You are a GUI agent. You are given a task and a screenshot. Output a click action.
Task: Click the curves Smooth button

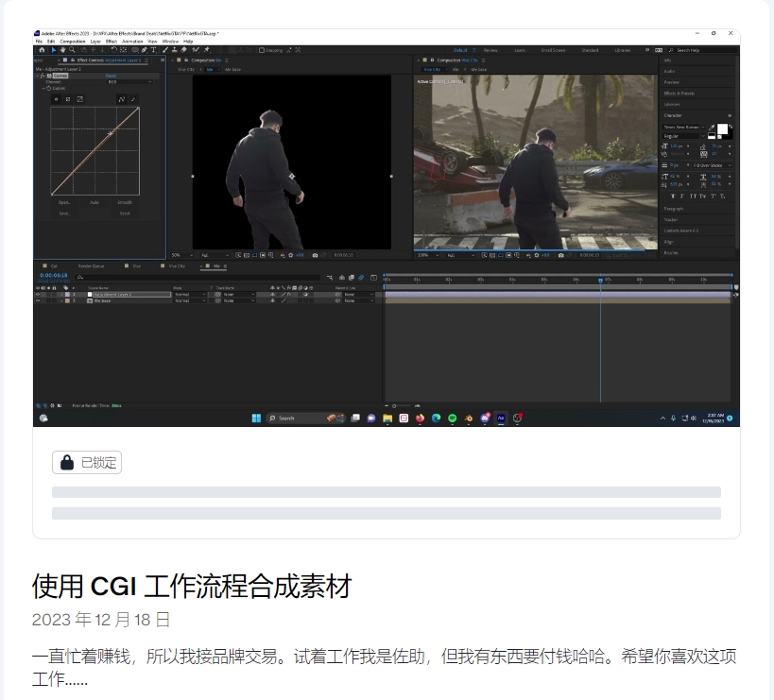[x=125, y=202]
